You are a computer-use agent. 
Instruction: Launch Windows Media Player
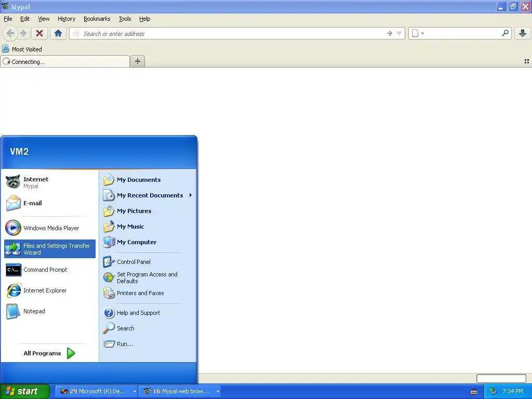tap(50, 228)
